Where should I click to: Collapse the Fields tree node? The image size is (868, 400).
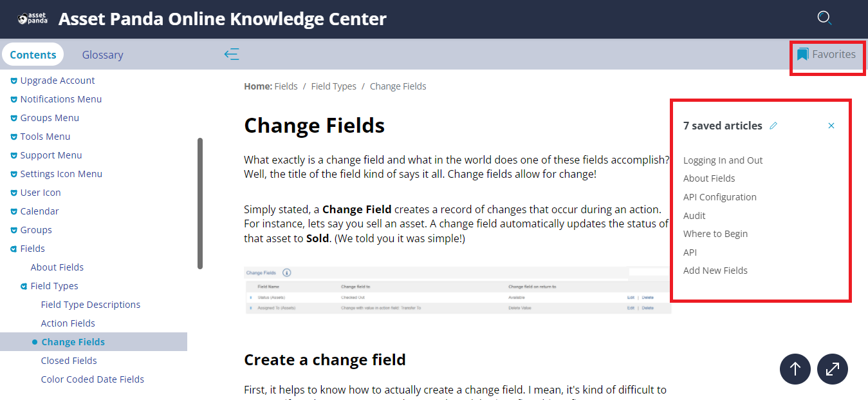pos(14,249)
